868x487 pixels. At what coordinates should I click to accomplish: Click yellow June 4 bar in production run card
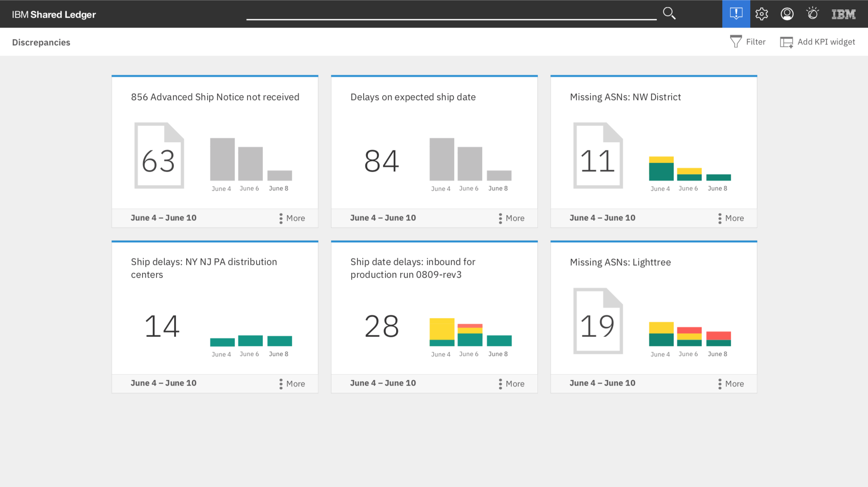pos(442,329)
